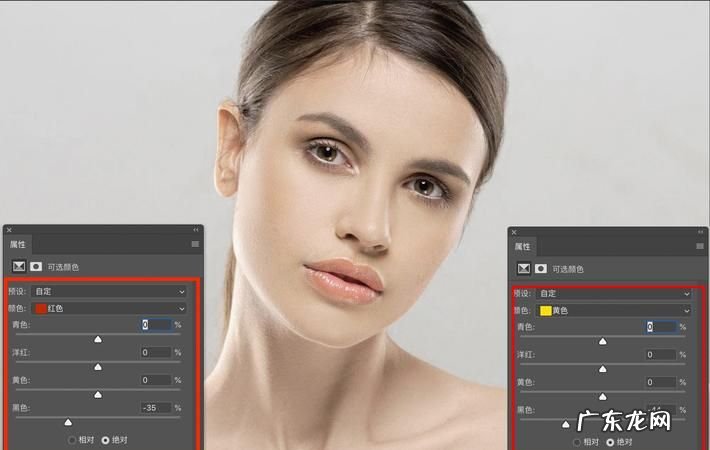Select the 绝对 radio button in left panel
The height and width of the screenshot is (450, 710).
pos(106,440)
